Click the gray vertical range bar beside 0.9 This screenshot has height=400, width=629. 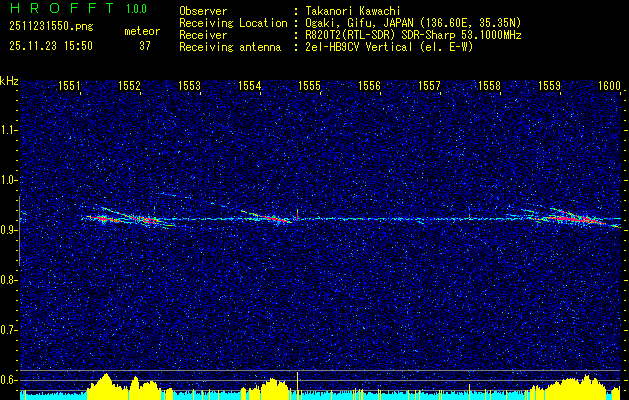(19, 231)
